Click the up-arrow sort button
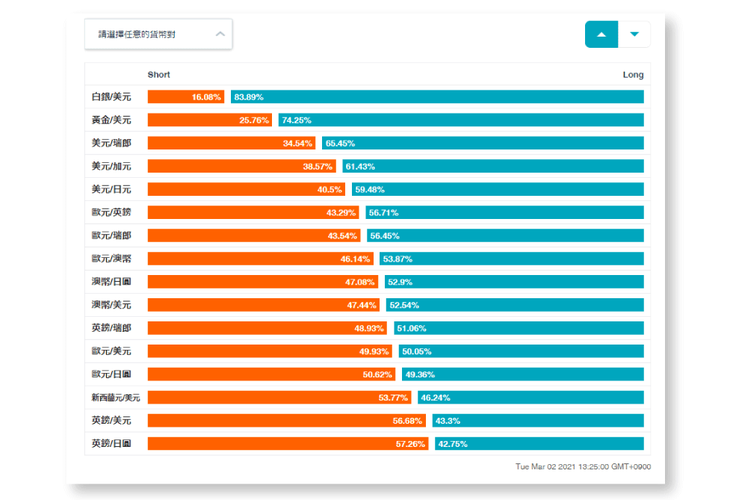733x500 pixels. pos(601,34)
